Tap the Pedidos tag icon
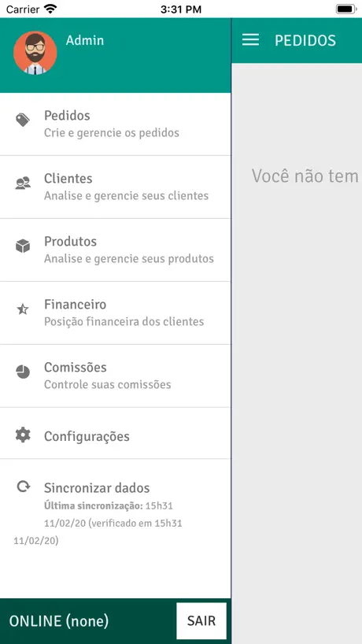The height and width of the screenshot is (644, 362). coord(23,120)
